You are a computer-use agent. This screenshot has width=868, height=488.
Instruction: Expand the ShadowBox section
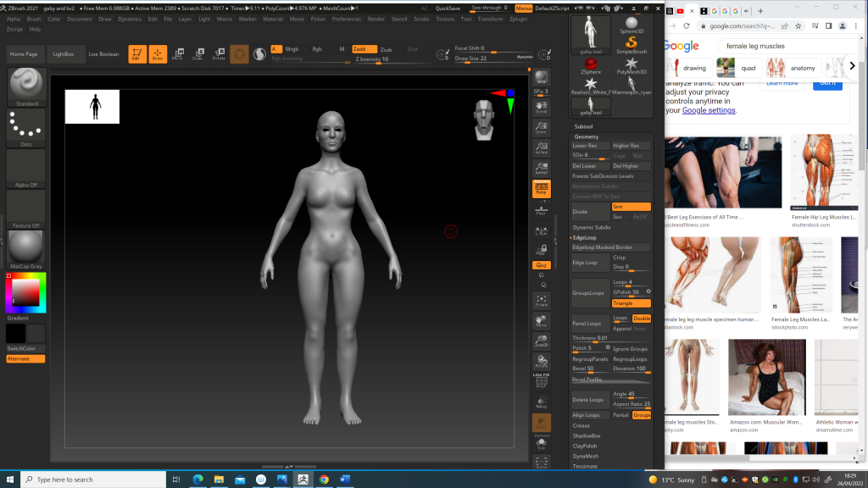(x=586, y=435)
